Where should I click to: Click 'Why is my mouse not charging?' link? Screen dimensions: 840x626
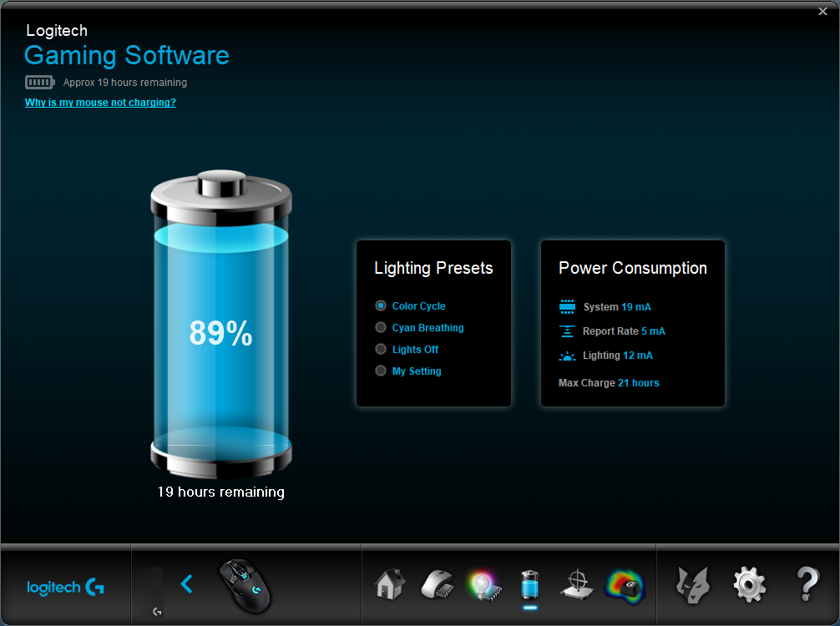pyautogui.click(x=100, y=103)
